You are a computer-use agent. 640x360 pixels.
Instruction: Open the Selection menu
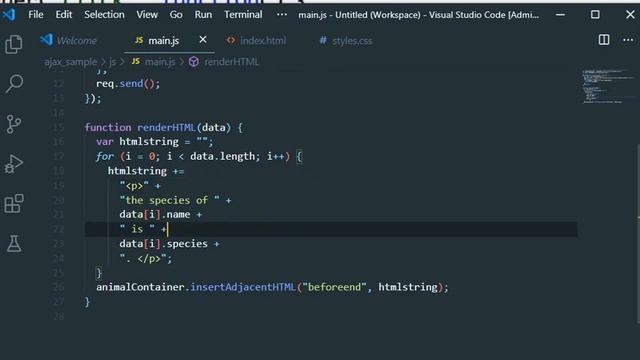[x=104, y=15]
